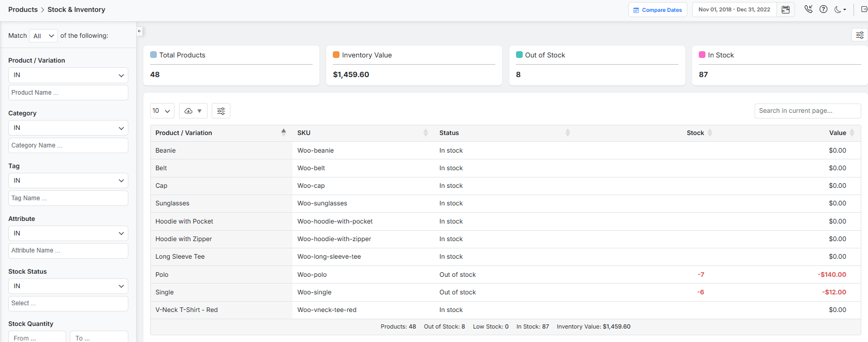This screenshot has width=868, height=342.
Task: Click the Out of Stock teal swatch
Action: [519, 55]
